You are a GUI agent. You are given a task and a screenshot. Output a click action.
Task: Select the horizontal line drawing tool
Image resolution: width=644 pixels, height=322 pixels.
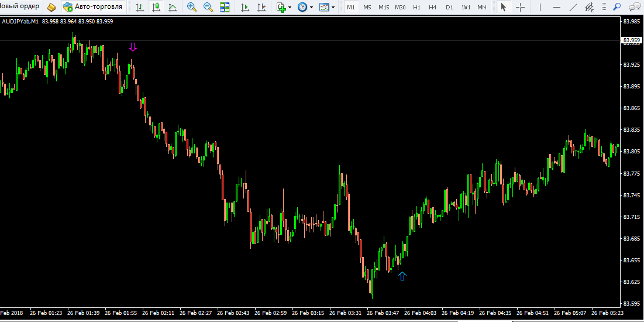(x=556, y=7)
